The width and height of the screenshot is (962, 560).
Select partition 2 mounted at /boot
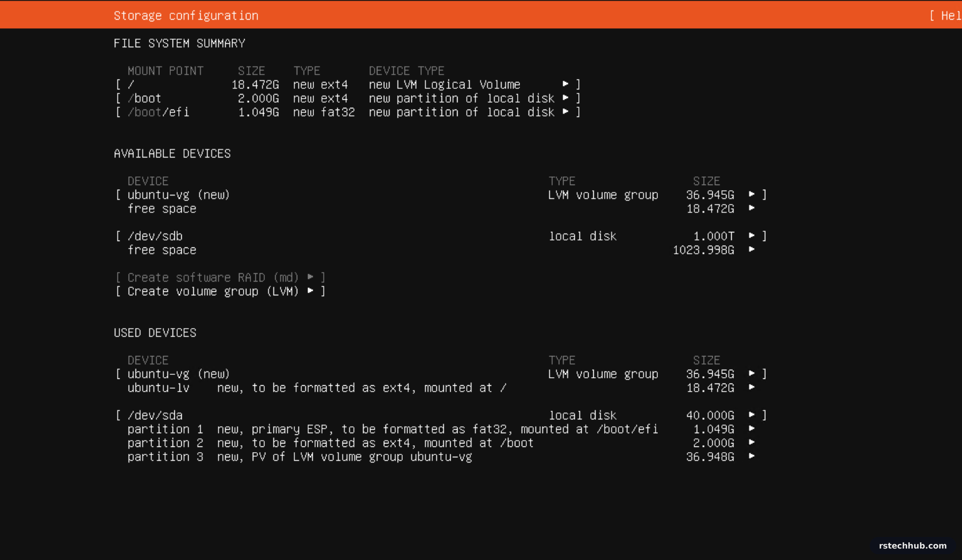[441, 444]
